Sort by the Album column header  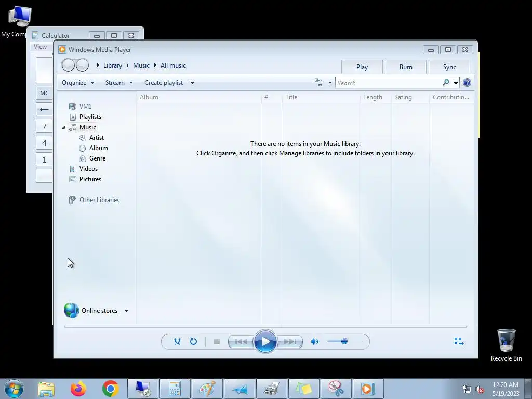pos(199,97)
